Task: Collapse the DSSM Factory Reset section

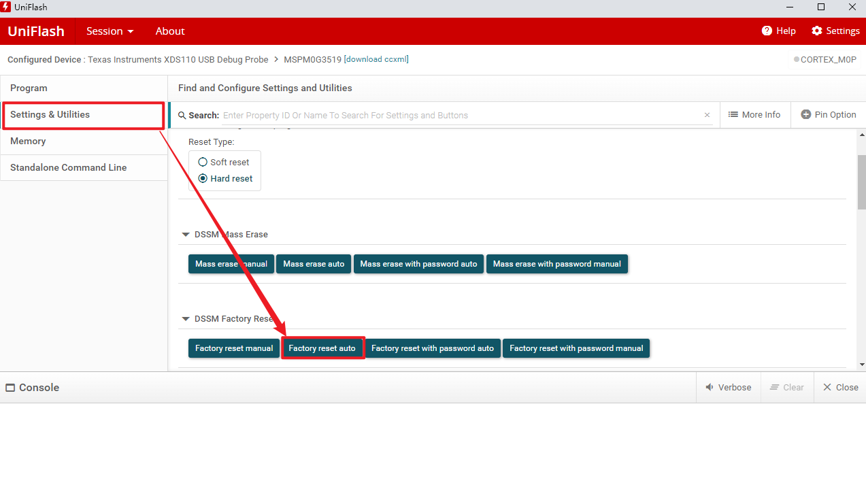Action: [186, 319]
